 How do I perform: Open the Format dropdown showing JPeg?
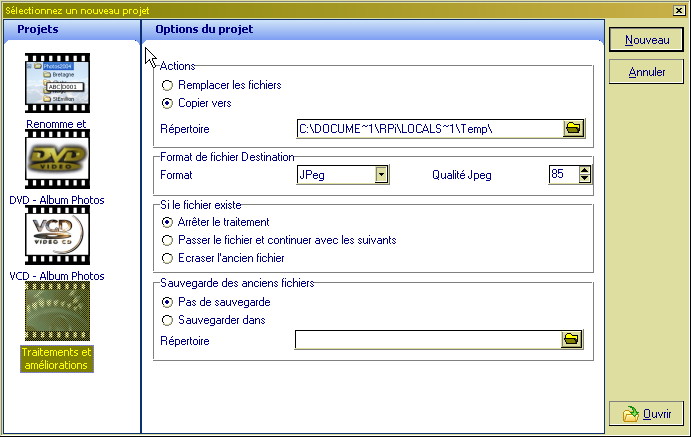click(381, 175)
